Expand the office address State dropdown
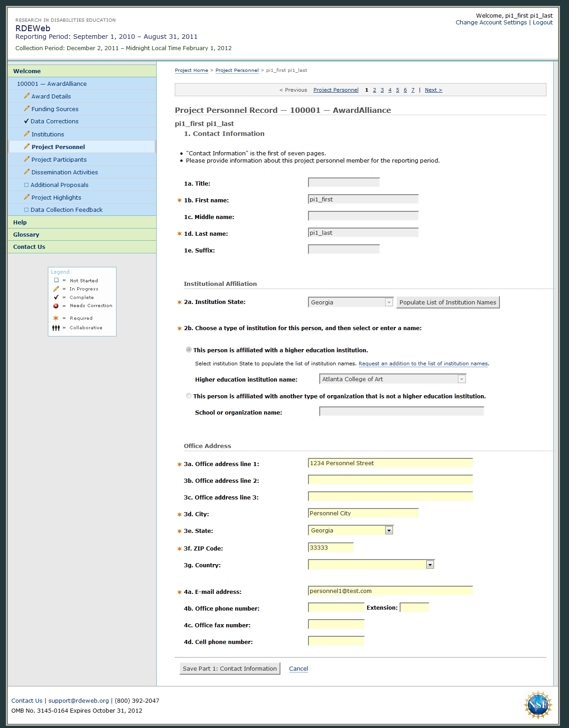 coord(350,530)
